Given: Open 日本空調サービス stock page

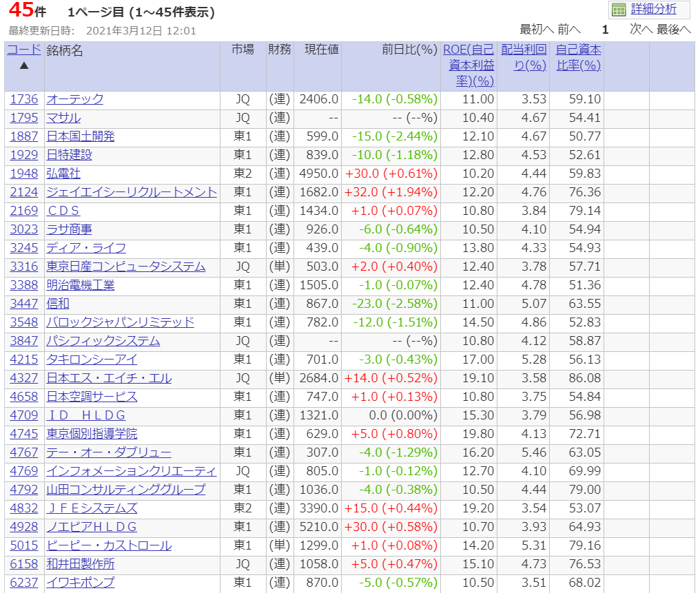Looking at the screenshot, I should click(x=92, y=397).
